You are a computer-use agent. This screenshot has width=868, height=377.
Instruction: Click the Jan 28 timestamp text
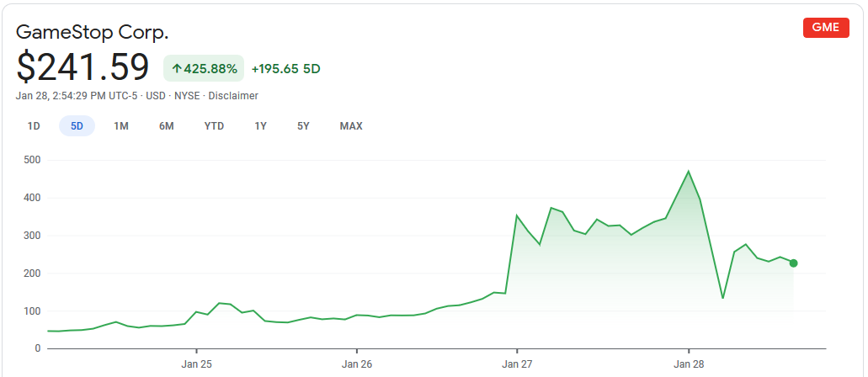(x=77, y=96)
